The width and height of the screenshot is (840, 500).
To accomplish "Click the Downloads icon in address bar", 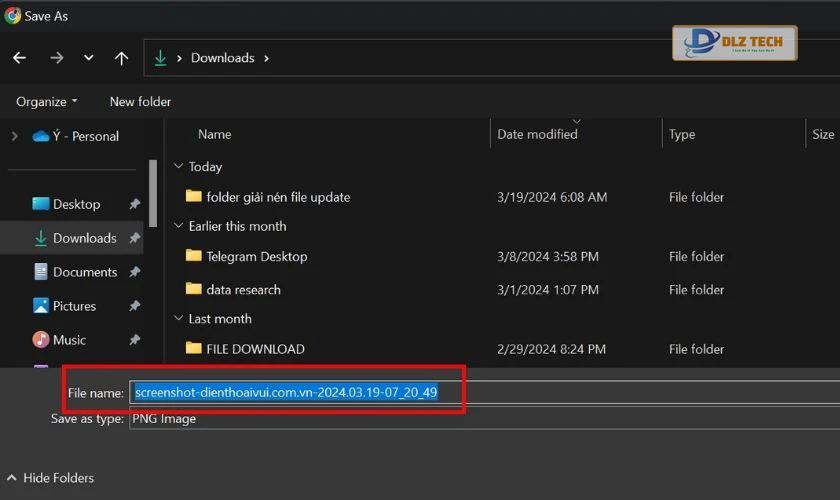I will 160,58.
